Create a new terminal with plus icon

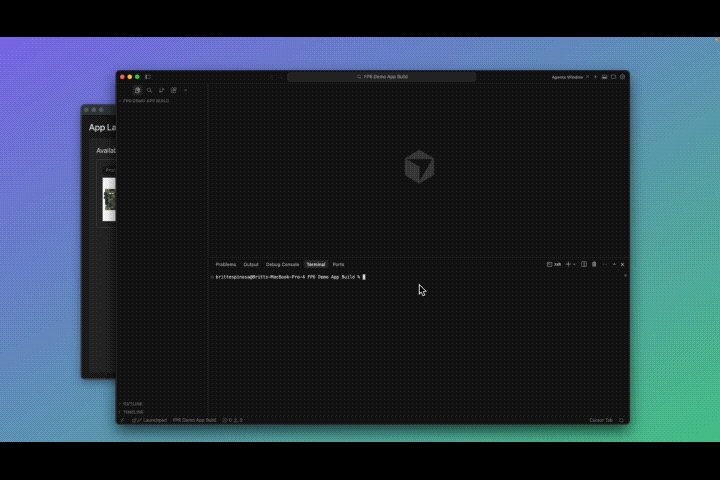568,265
